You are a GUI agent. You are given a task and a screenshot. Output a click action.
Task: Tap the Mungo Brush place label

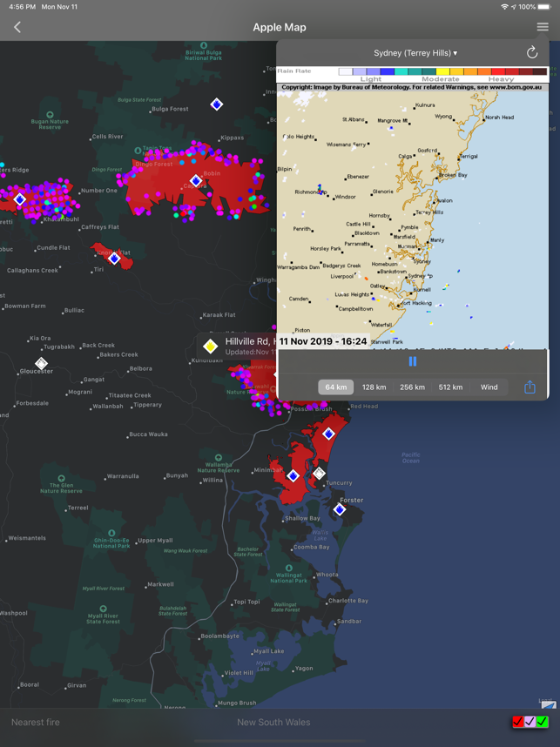(237, 703)
